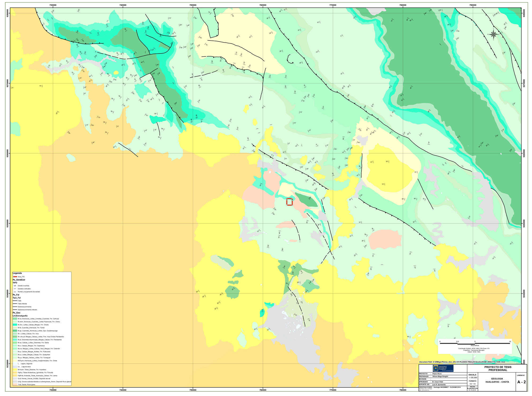Click the Estrato invertido legend symbol

[15, 286]
